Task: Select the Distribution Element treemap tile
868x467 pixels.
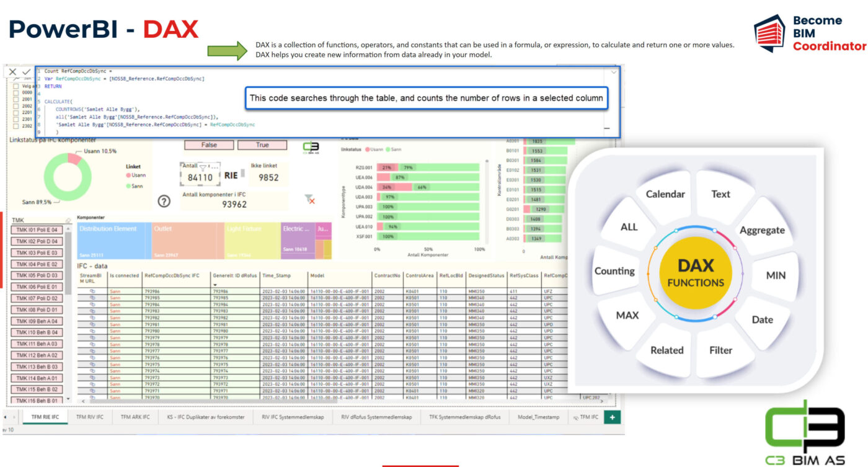Action: 114,241
